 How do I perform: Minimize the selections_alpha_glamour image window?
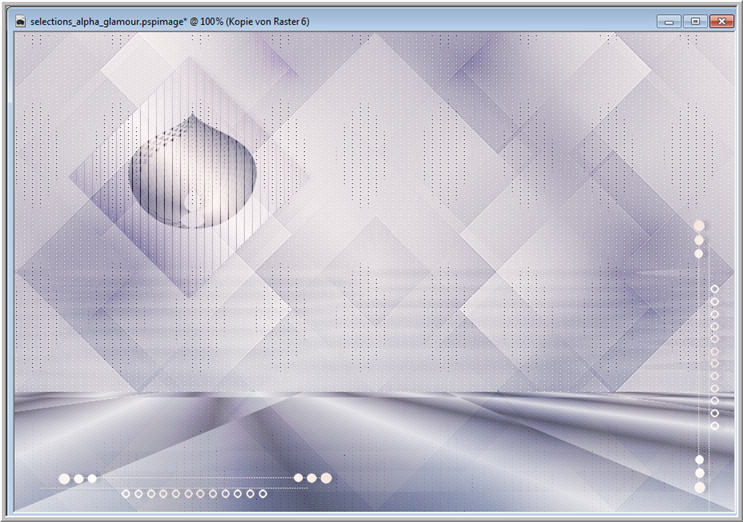click(669, 21)
